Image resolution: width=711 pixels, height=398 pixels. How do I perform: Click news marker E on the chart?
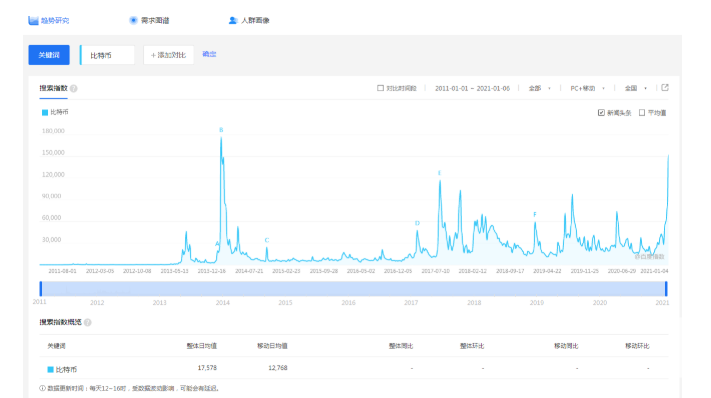(x=439, y=173)
